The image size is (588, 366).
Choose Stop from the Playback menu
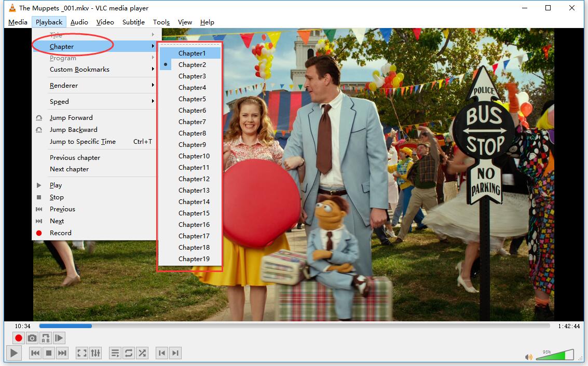click(94, 197)
